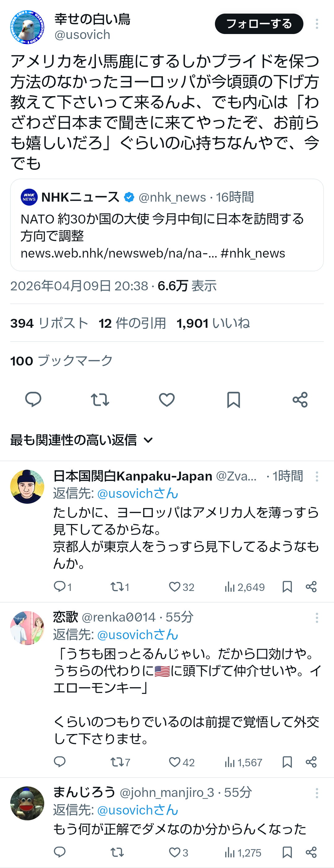Screen dimensions: 334x868
Task: Tap the フォローする button
Action: [x=259, y=24]
